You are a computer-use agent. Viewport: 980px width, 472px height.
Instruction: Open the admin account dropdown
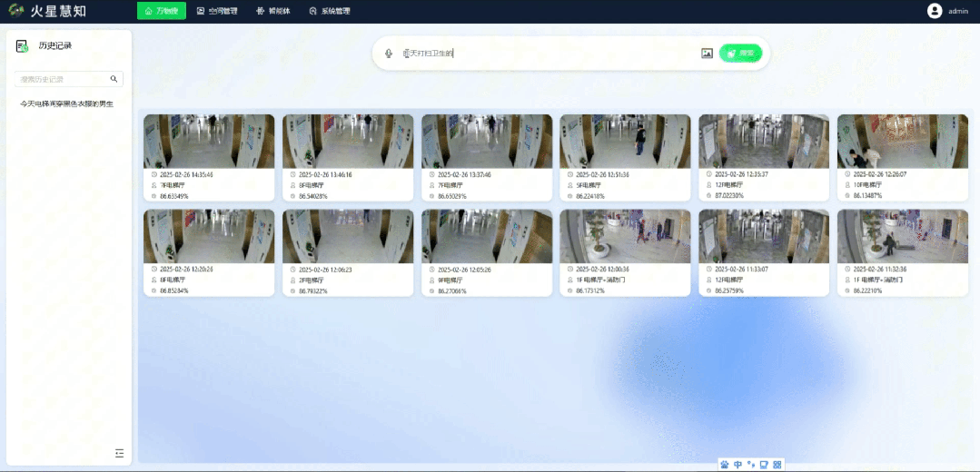[958, 11]
